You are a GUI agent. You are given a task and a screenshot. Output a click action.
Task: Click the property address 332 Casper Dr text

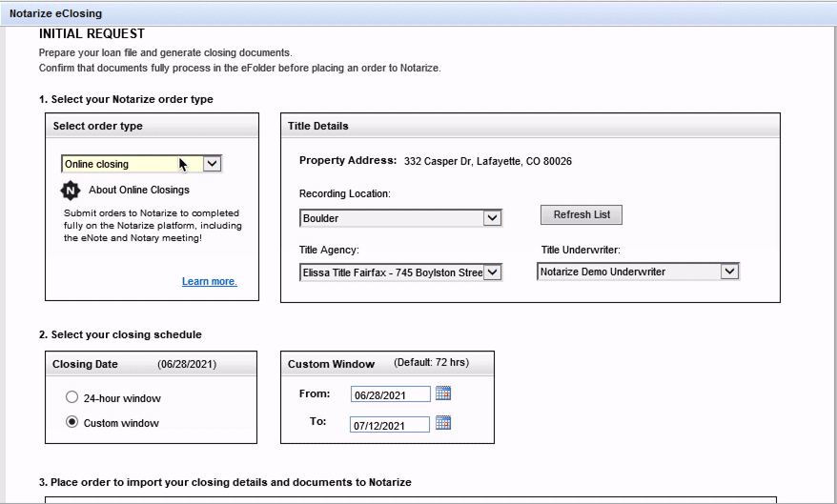pos(487,161)
